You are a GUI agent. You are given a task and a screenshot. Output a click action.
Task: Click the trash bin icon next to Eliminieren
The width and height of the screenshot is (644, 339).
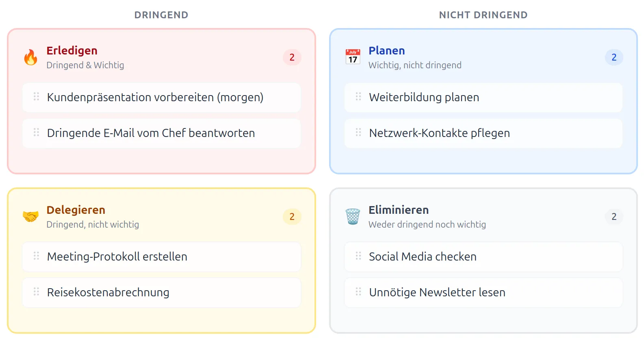click(353, 216)
